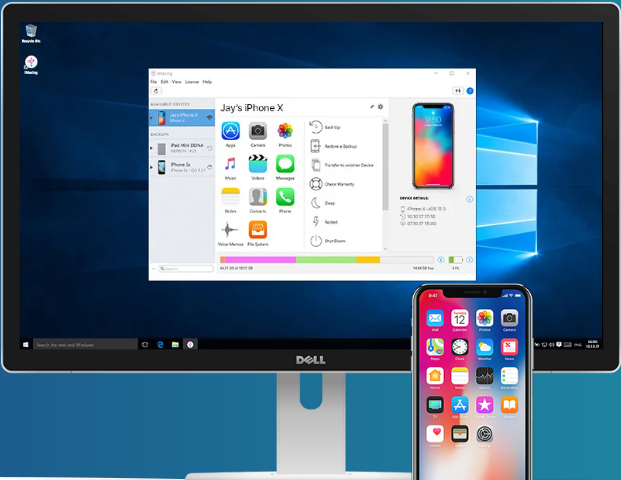Click the taskbar search box
This screenshot has height=480, width=621.
point(86,345)
